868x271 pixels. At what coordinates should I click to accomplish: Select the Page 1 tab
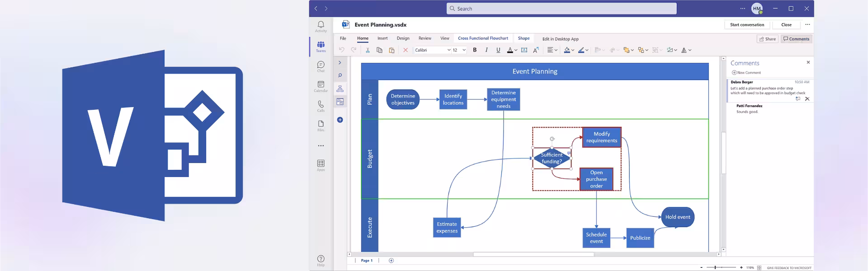pos(367,261)
